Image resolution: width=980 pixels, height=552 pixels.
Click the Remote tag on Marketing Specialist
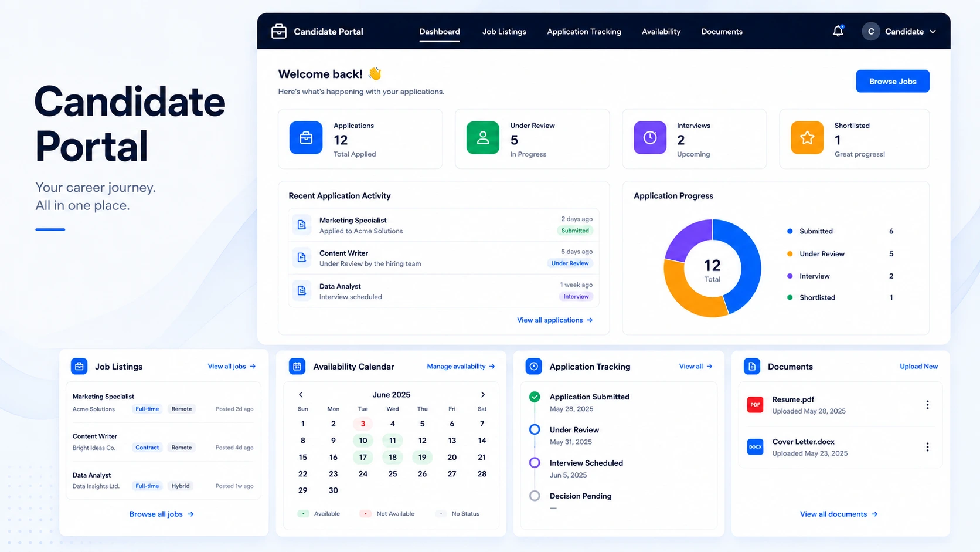tap(182, 409)
